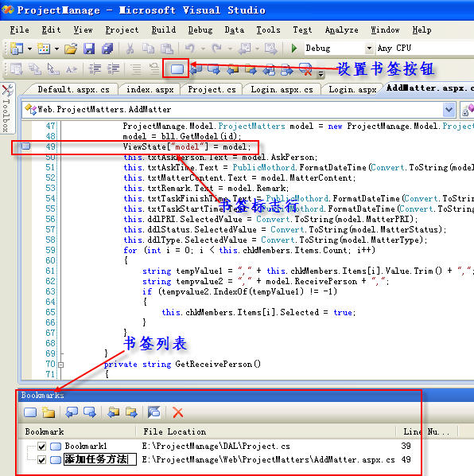Click the Copy icon in the toolbar
Viewport: 474px width, 476px height.
(148, 49)
